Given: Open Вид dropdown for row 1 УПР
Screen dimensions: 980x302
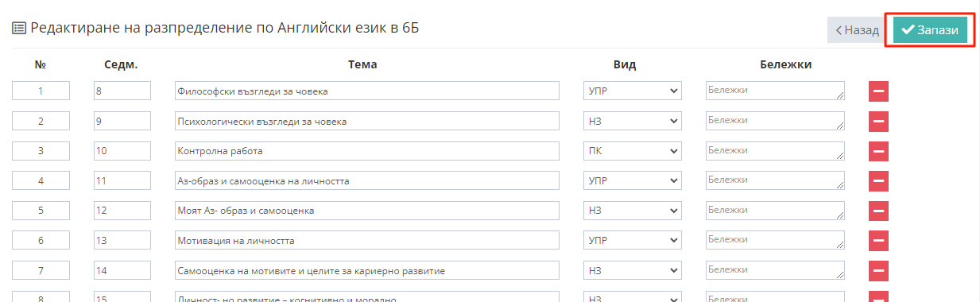Looking at the screenshot, I should pyautogui.click(x=633, y=91).
